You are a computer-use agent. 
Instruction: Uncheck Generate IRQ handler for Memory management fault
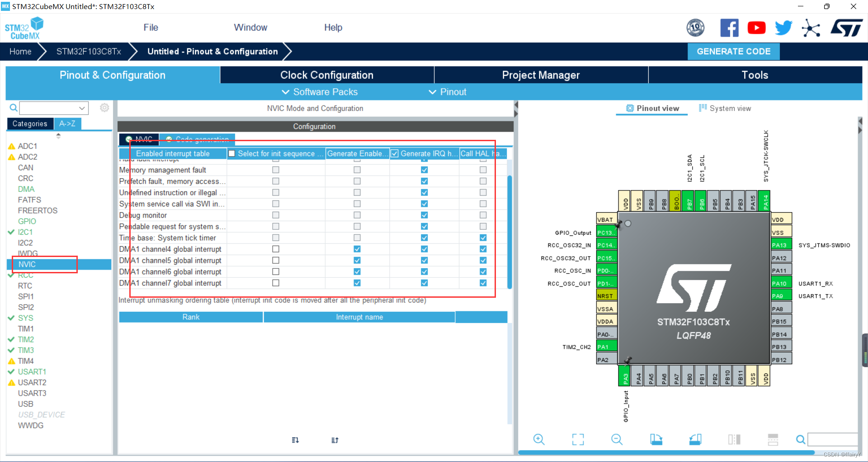pos(424,170)
